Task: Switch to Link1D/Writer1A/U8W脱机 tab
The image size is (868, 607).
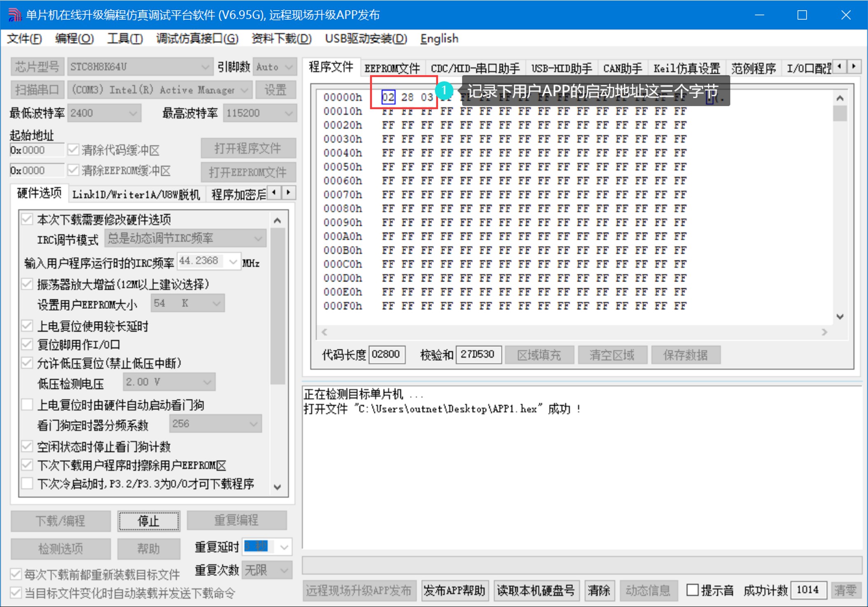Action: (136, 194)
